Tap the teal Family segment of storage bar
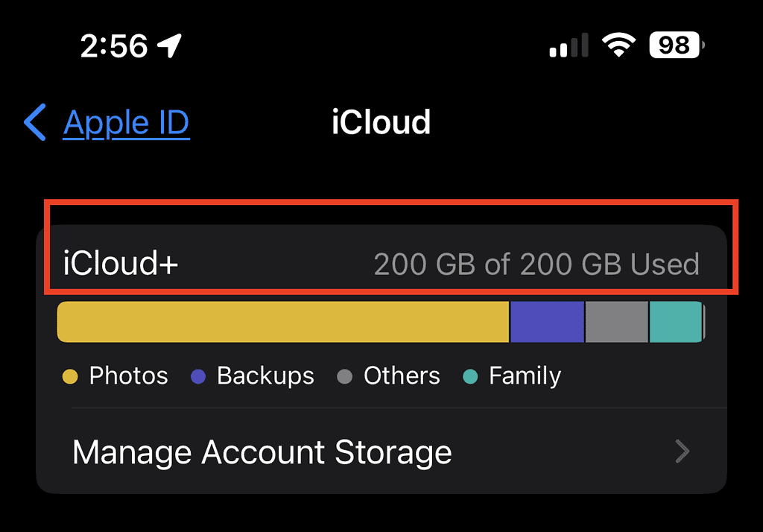 pyautogui.click(x=675, y=322)
